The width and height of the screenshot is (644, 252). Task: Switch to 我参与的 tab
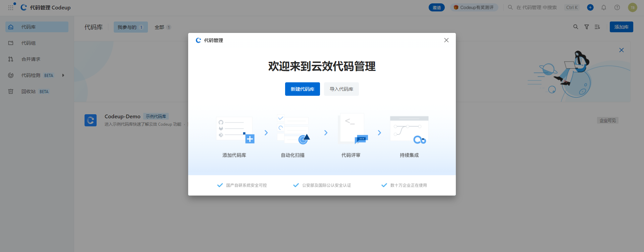[x=131, y=27]
